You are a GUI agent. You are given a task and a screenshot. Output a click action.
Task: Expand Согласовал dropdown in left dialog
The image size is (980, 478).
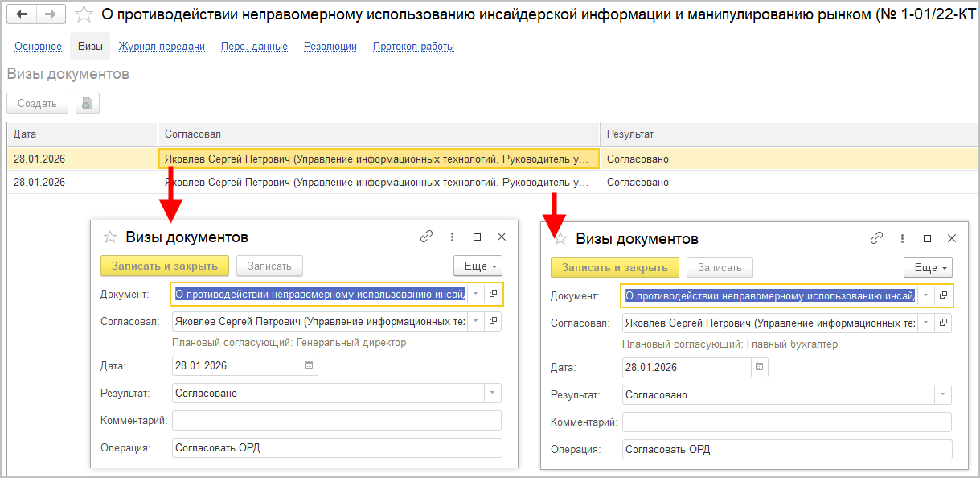click(x=476, y=321)
